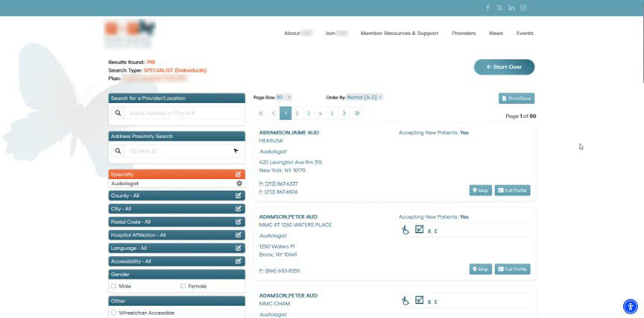
Task: Remove the Audiologist specialty filter
Action: [239, 183]
